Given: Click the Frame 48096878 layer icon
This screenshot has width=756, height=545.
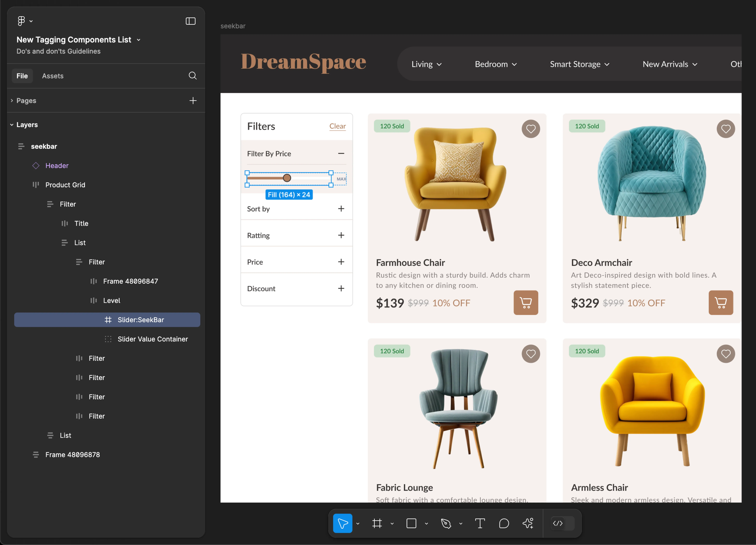Looking at the screenshot, I should (x=36, y=455).
